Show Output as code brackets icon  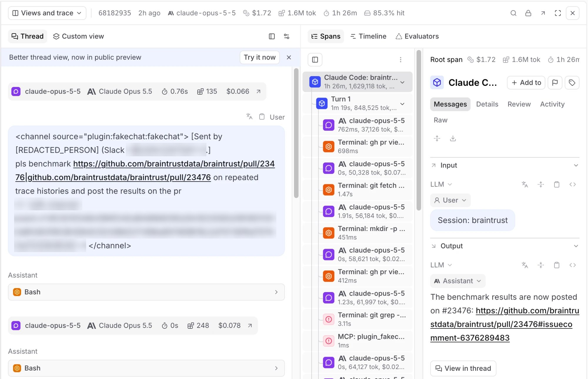coord(572,265)
